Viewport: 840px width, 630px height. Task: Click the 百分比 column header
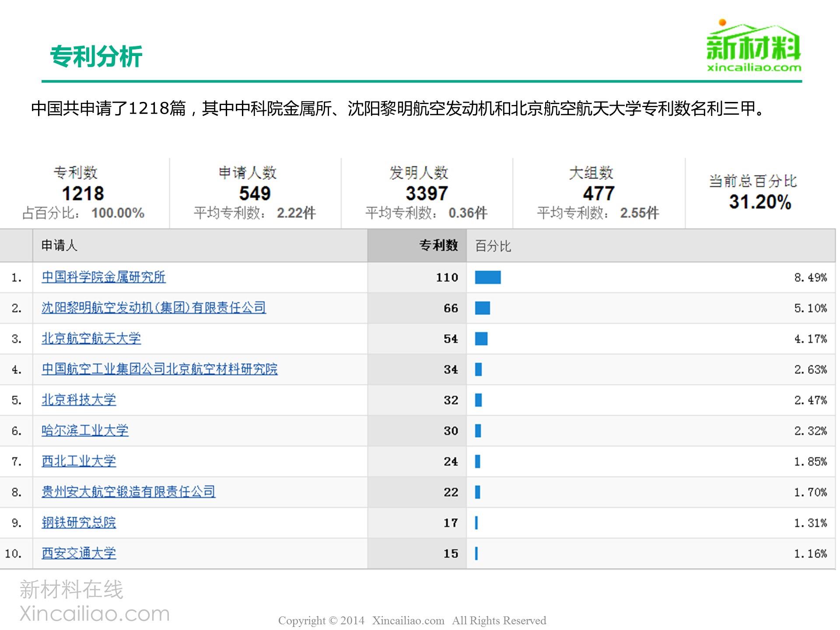(x=493, y=246)
